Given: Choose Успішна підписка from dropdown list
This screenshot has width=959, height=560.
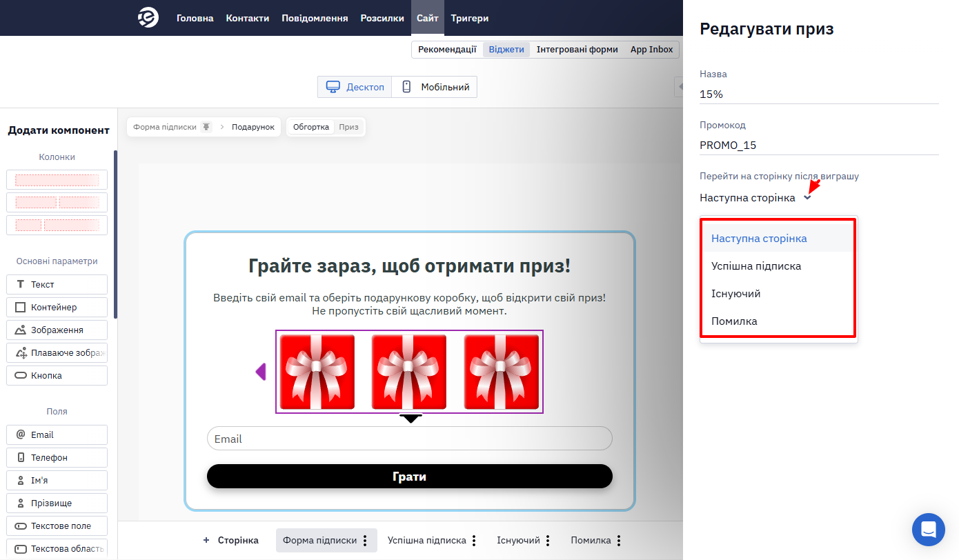Looking at the screenshot, I should (778, 266).
